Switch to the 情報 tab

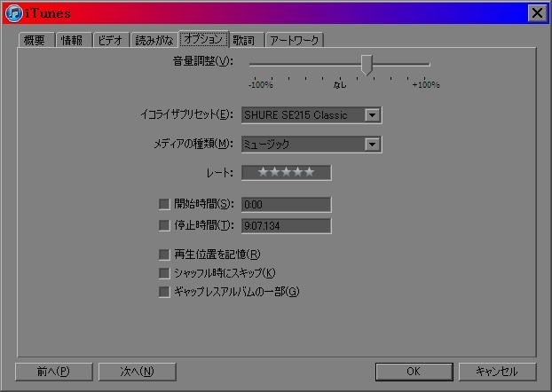pos(74,40)
